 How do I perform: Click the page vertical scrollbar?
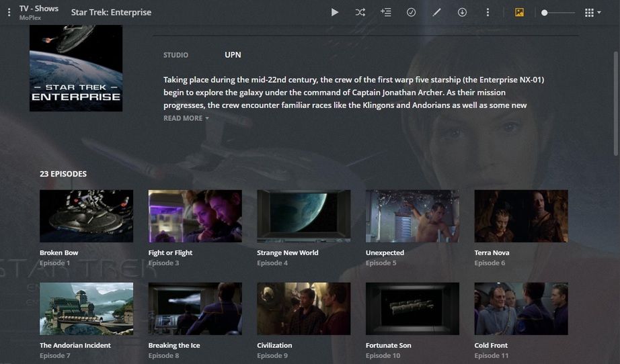[x=616, y=103]
